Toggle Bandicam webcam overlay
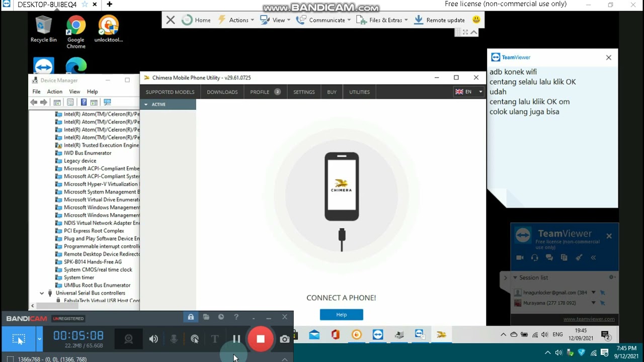The image size is (644, 362). [x=129, y=339]
